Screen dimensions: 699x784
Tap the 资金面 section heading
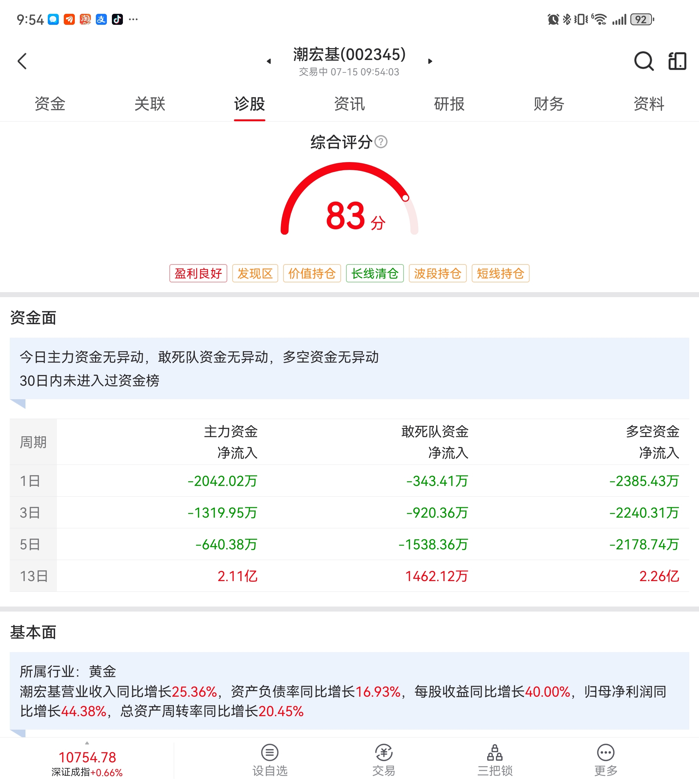click(x=33, y=318)
